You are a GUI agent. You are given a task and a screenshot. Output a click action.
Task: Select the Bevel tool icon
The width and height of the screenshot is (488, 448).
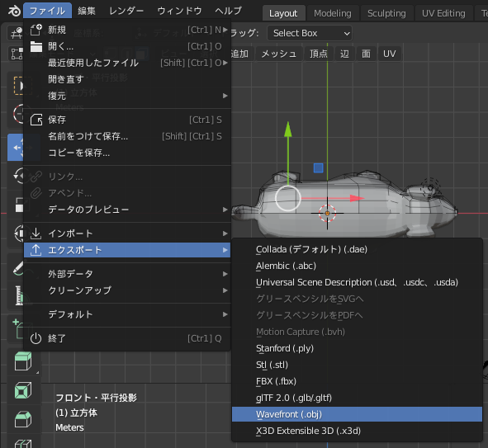[x=23, y=419]
